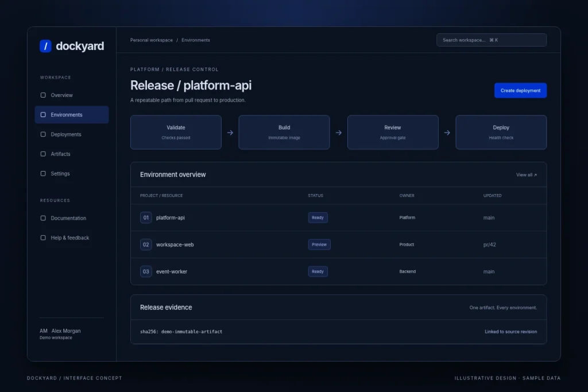The height and width of the screenshot is (392, 588).
Task: Focus the Search workspace field
Action: [492, 40]
